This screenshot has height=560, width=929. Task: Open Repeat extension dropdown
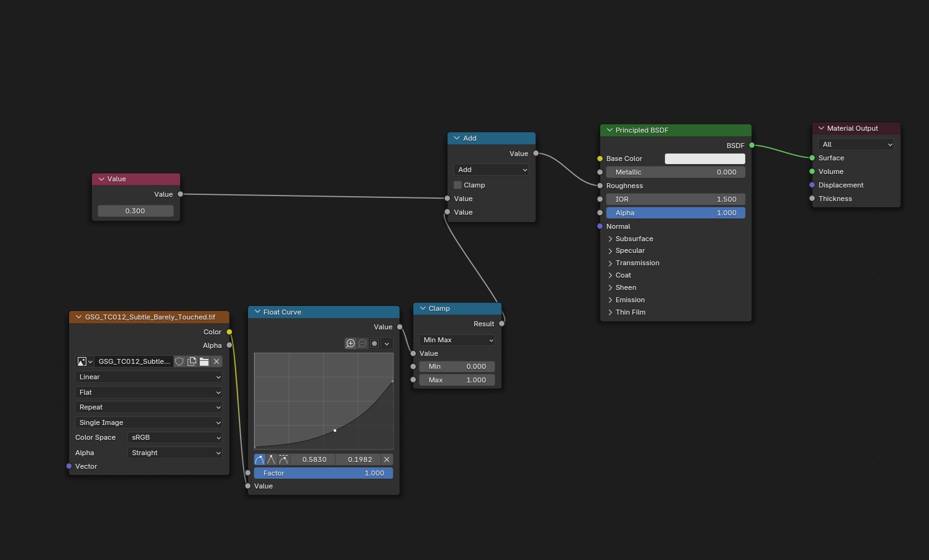[149, 407]
